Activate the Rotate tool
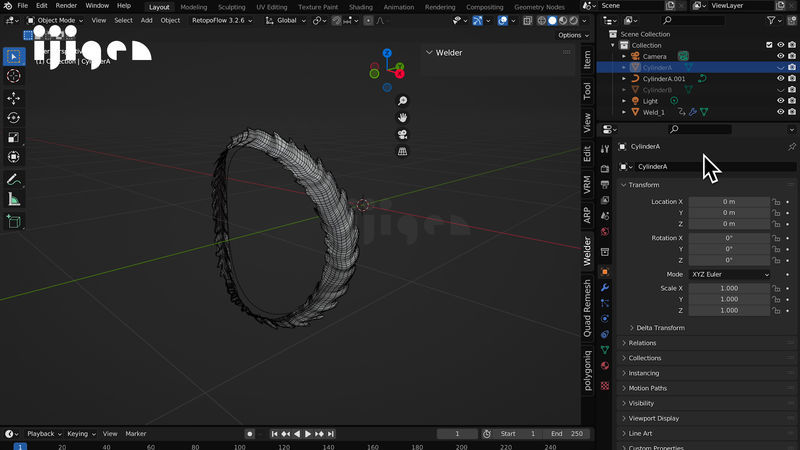Viewport: 800px width, 450px height. [x=14, y=118]
